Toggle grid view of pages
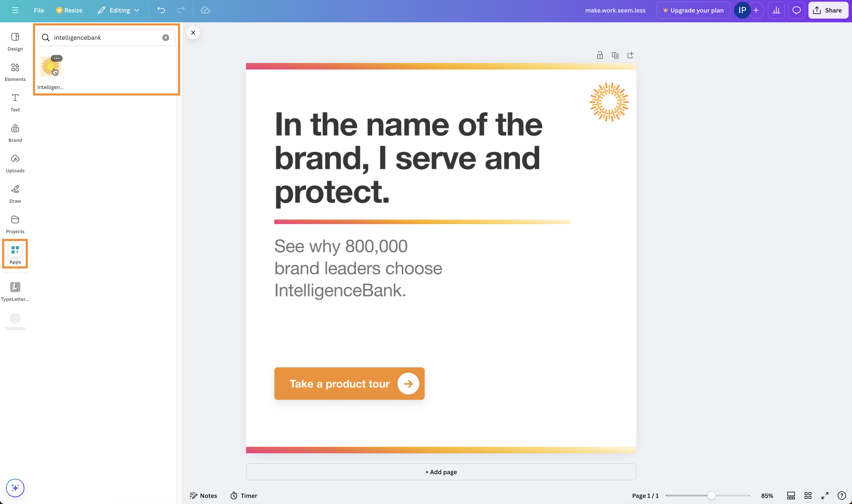Image resolution: width=852 pixels, height=504 pixels. tap(808, 496)
